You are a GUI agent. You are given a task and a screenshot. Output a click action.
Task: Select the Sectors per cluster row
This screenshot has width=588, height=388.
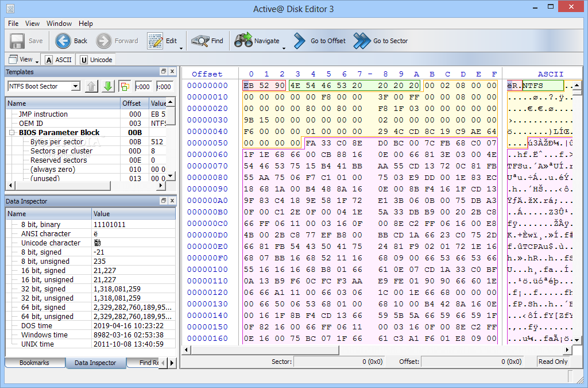pos(87,151)
